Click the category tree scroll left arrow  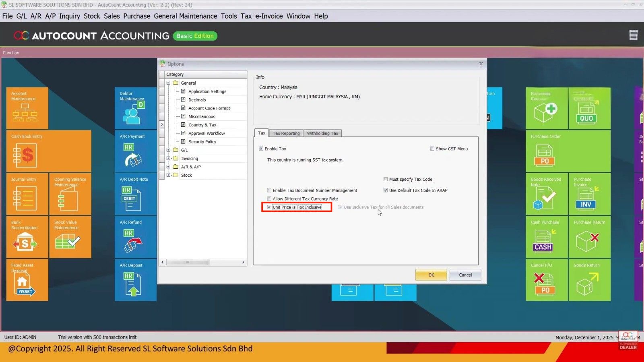(163, 262)
